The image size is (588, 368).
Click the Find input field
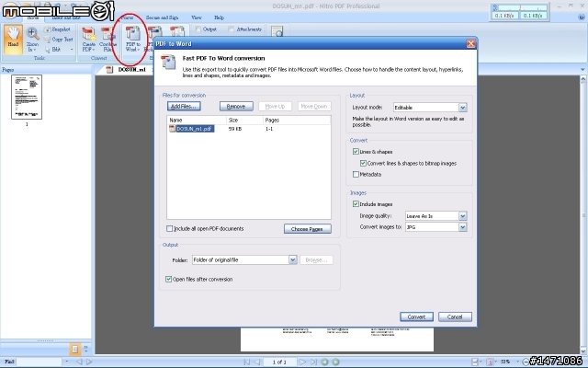pyautogui.click(x=39, y=362)
